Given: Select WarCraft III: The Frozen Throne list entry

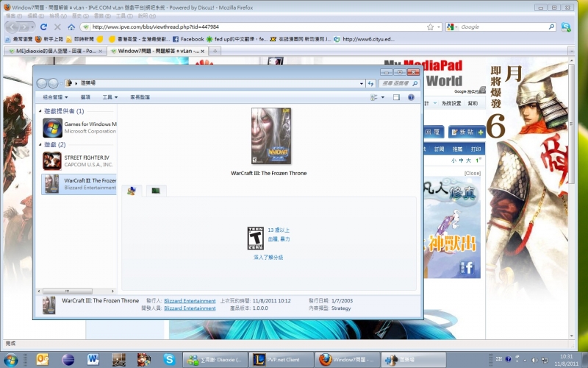Looking at the screenshot, I should pyautogui.click(x=79, y=183).
